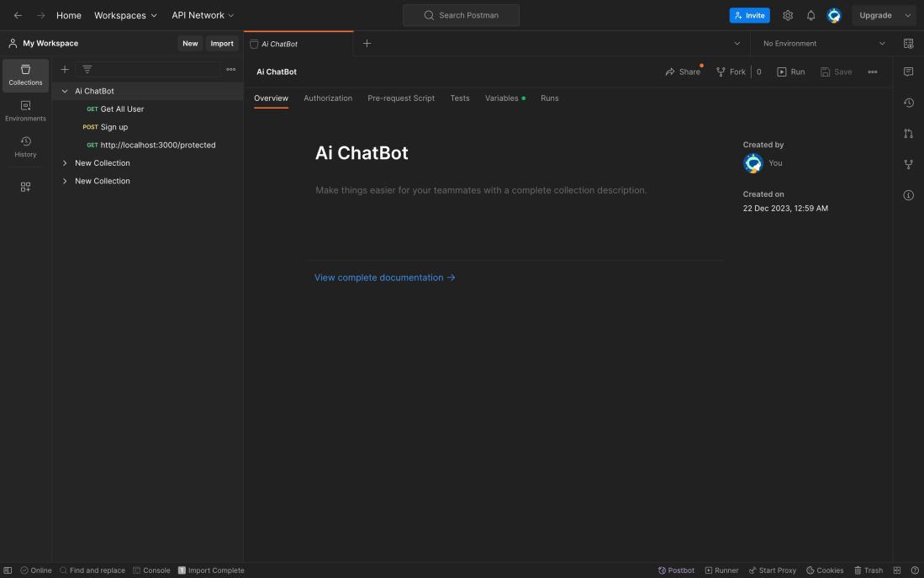The image size is (924, 578).
Task: Open settings gear icon in header
Action: click(x=788, y=15)
